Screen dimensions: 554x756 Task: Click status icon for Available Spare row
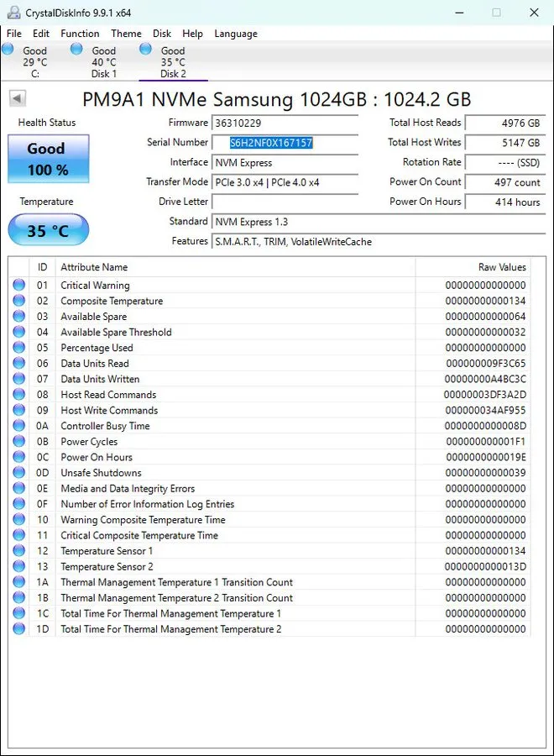click(x=18, y=316)
